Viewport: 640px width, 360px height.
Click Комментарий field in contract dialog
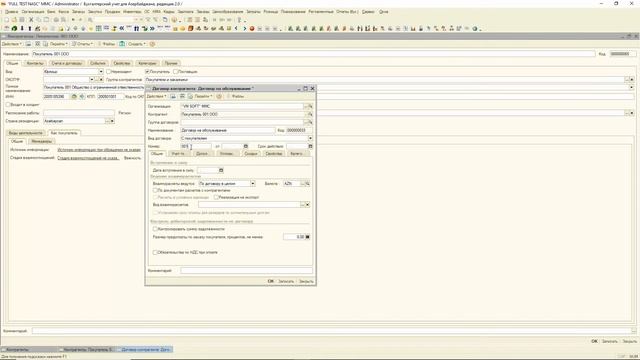(x=247, y=270)
